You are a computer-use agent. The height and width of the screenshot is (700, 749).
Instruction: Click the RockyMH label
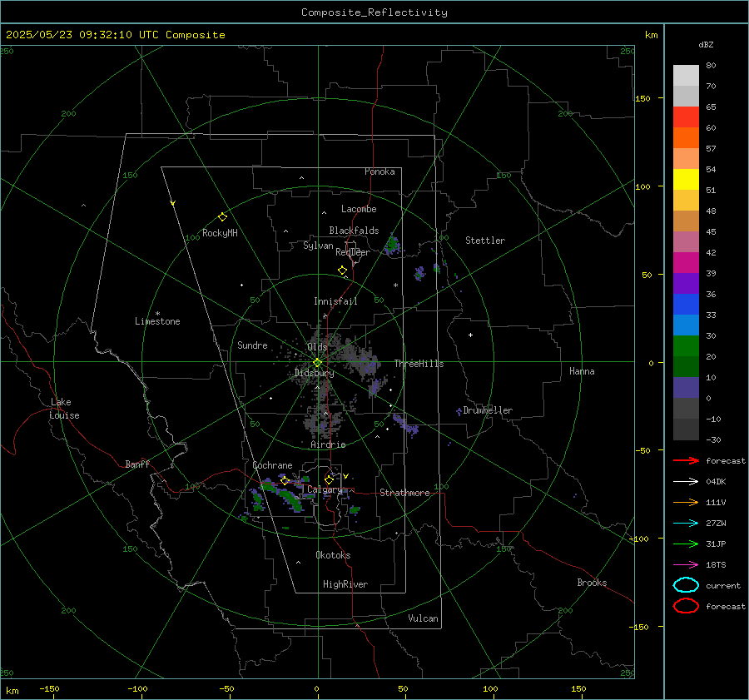(220, 233)
